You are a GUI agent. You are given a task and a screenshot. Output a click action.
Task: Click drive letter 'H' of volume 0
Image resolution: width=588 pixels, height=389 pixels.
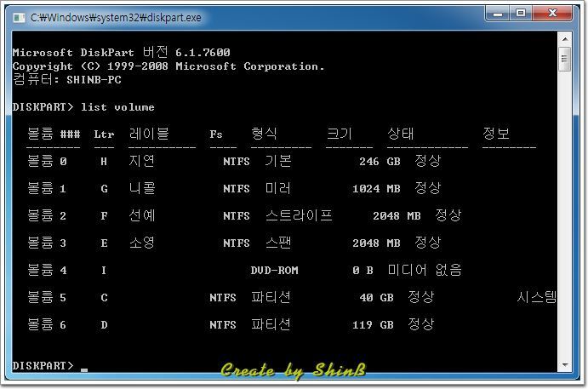coord(104,162)
